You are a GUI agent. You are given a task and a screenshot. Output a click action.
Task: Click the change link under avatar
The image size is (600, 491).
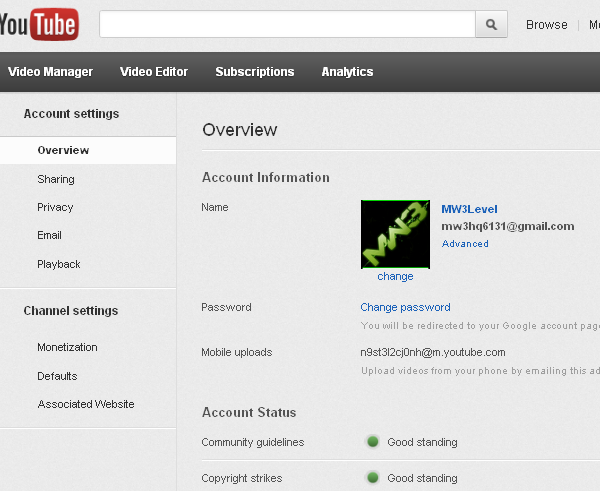(x=395, y=276)
